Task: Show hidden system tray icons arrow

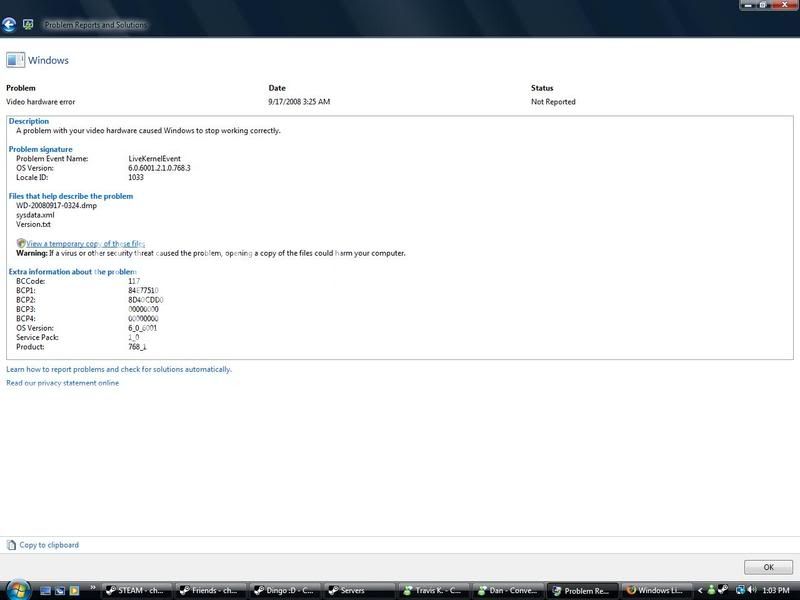Action: pyautogui.click(x=699, y=590)
